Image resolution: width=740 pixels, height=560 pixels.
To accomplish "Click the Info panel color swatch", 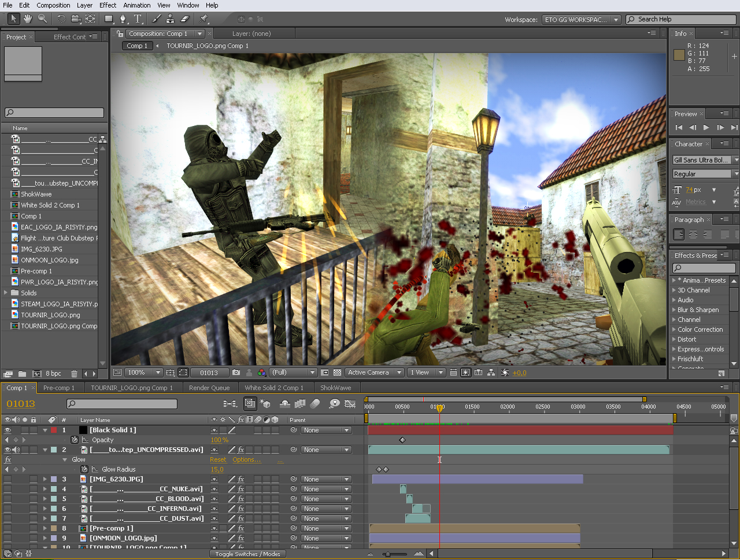I will point(679,55).
